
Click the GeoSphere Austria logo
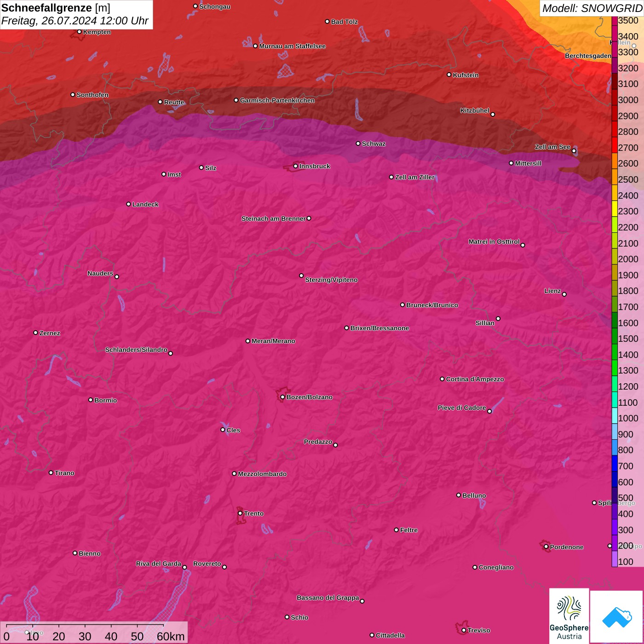pos(569,616)
